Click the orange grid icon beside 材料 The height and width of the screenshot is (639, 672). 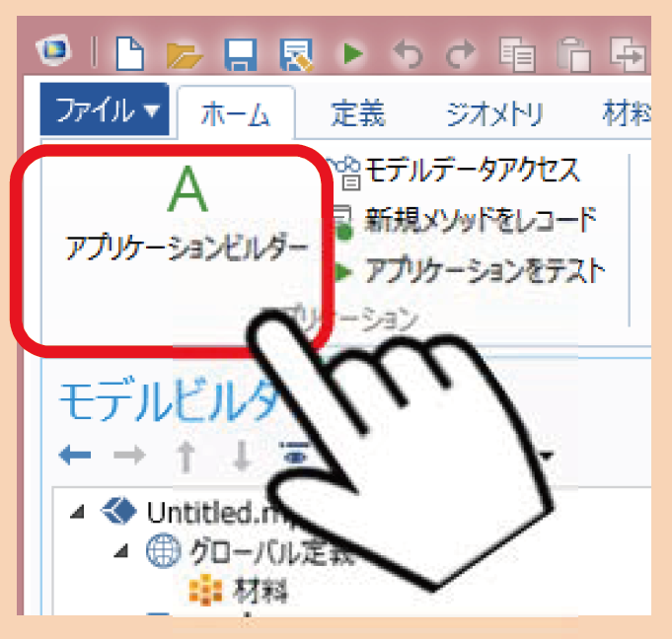point(206,590)
